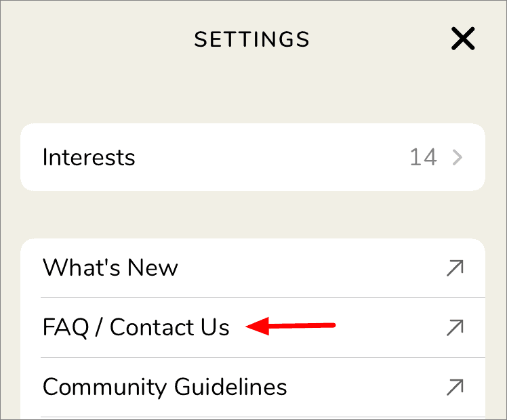The width and height of the screenshot is (507, 420).
Task: Tap the "What's New" label text
Action: tap(110, 268)
